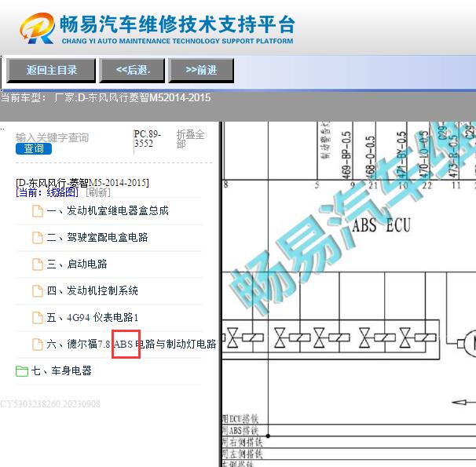Click the 用右侧搭铁 ground label

[x=243, y=442]
